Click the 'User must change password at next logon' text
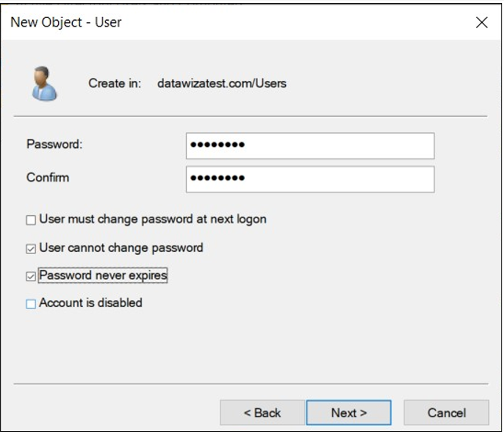This screenshot has height=434, width=504. tap(152, 220)
